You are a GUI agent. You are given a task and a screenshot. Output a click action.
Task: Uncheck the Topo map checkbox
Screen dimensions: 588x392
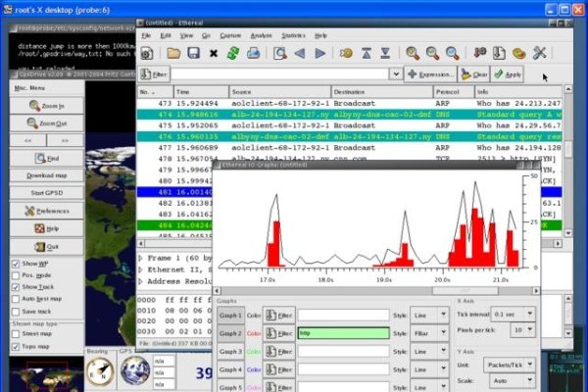(15, 346)
